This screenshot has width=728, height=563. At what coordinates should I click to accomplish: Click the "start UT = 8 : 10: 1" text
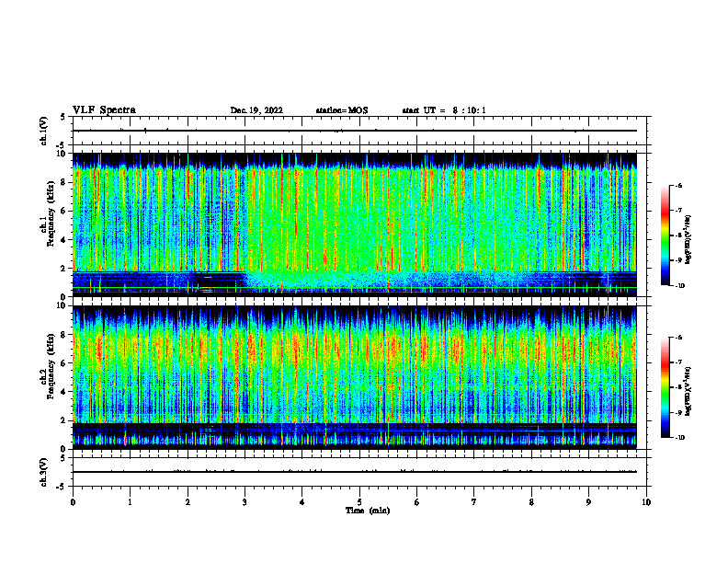click(444, 110)
